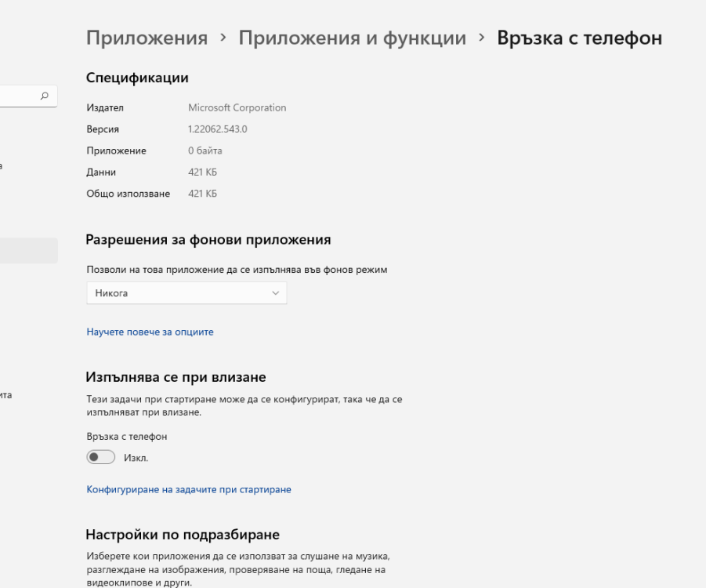Click the search magnifier icon in sidebar
Viewport: 706px width, 588px height.
point(44,96)
